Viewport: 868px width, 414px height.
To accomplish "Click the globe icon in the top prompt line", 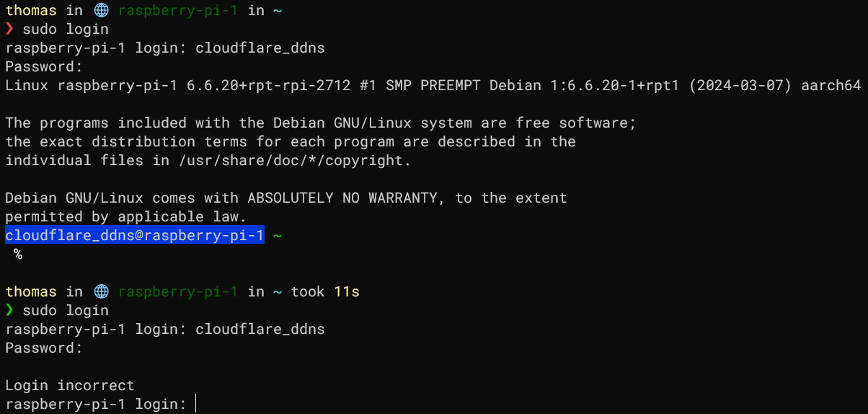I will (101, 11).
